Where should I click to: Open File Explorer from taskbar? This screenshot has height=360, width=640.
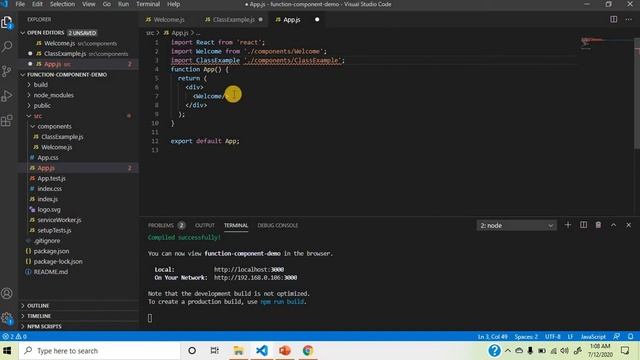pos(238,351)
